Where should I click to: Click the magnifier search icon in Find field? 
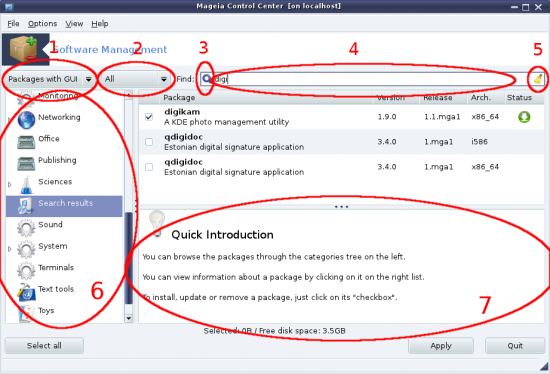coord(207,79)
